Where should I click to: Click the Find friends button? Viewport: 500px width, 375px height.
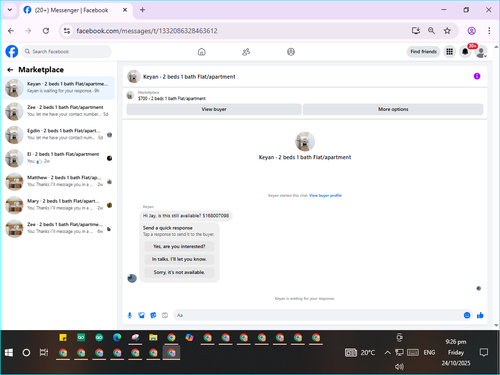click(x=423, y=52)
